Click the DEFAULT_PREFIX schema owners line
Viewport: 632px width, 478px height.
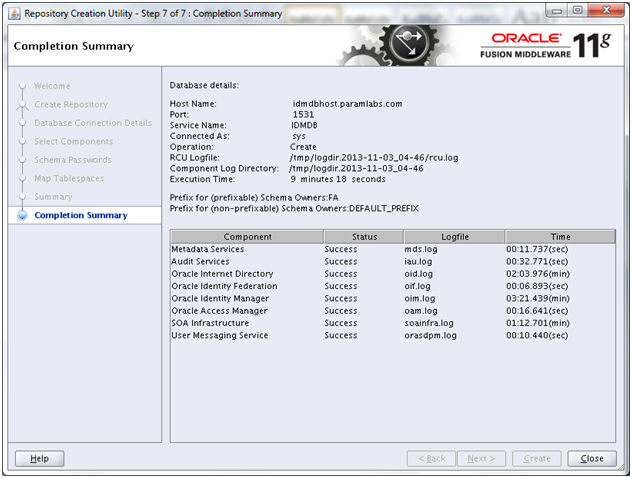click(294, 209)
